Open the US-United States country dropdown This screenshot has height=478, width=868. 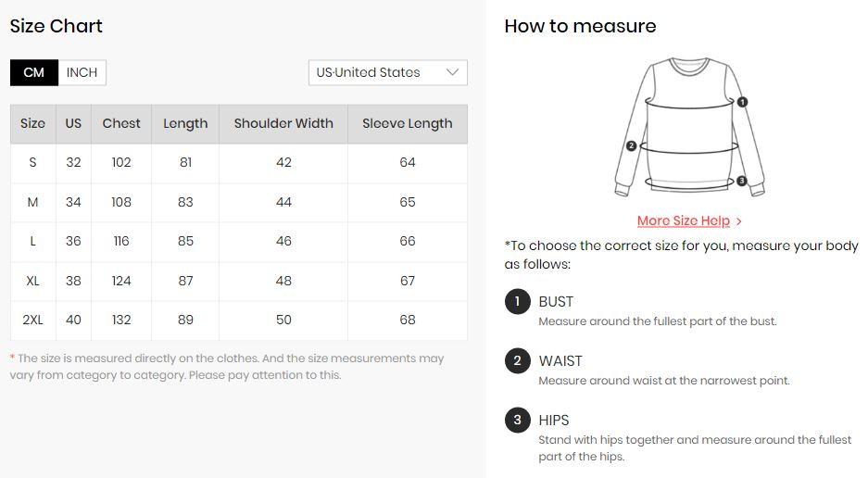click(x=387, y=72)
